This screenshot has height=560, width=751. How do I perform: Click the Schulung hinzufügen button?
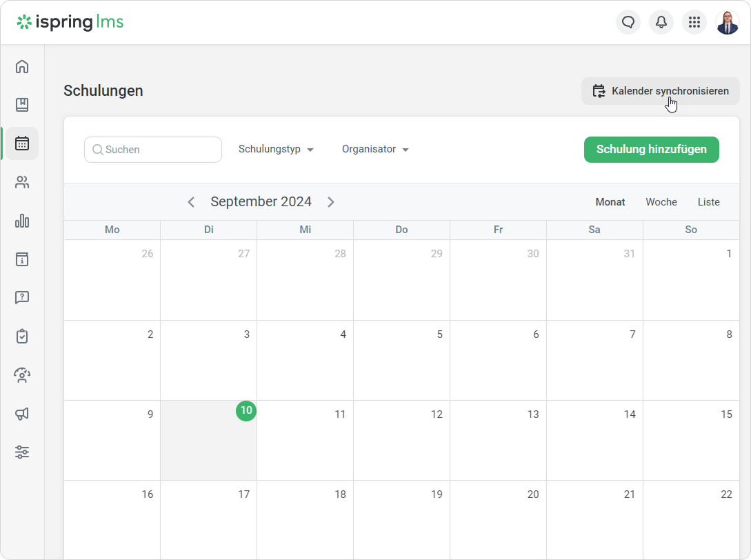point(651,150)
